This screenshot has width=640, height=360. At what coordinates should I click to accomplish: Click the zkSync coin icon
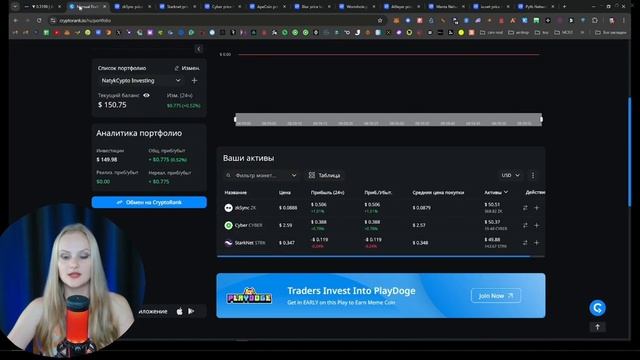click(229, 208)
